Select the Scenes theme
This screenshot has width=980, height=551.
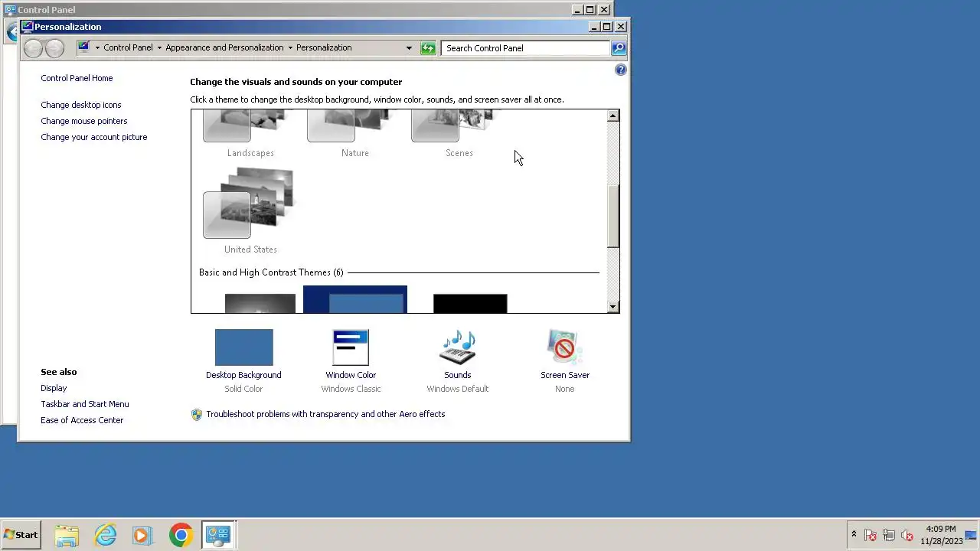click(459, 134)
